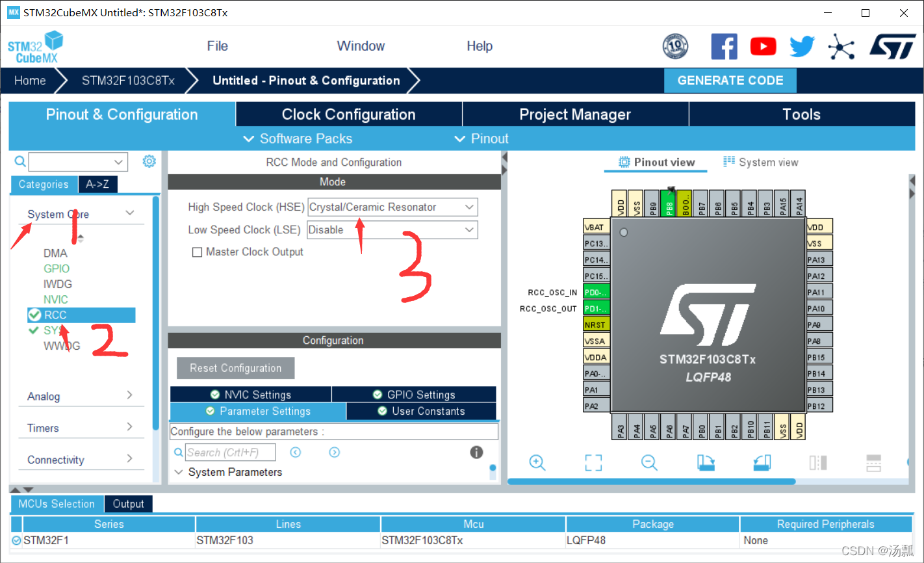The width and height of the screenshot is (924, 563).
Task: Select the green PB8 pin on chip
Action: coord(669,203)
